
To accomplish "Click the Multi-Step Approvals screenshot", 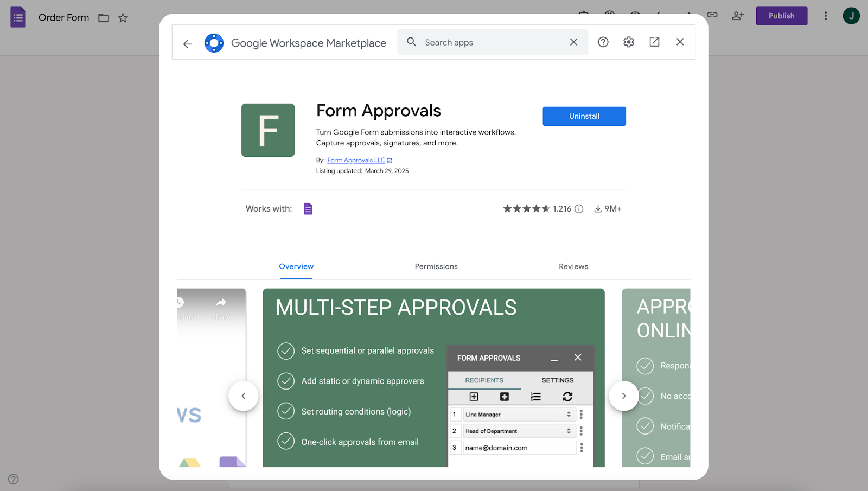I will point(433,378).
